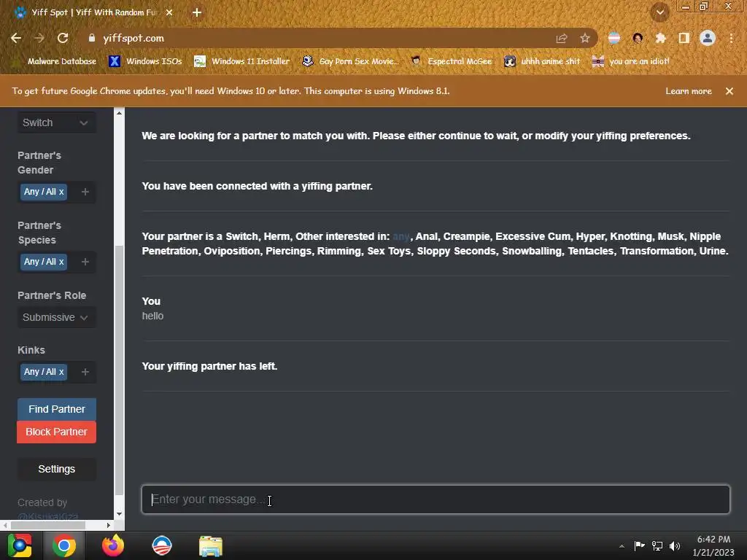Expand the Submissive Partner's Role dropdown

[x=56, y=317]
